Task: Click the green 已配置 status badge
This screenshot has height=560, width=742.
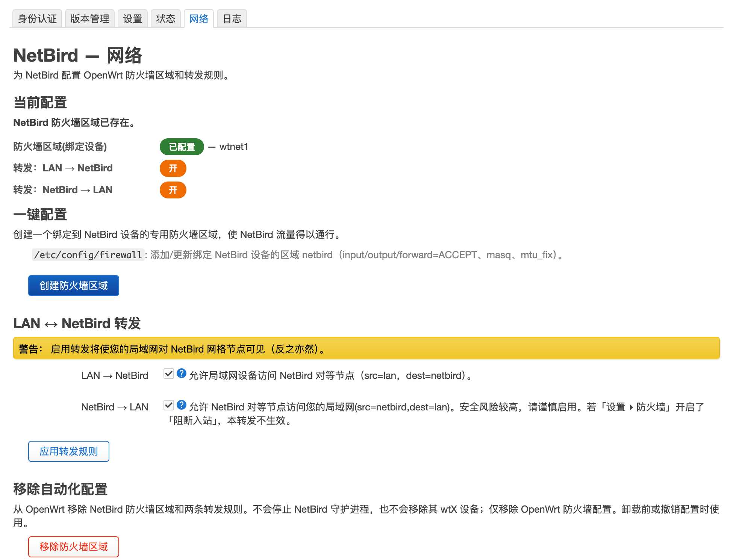Action: click(x=182, y=147)
